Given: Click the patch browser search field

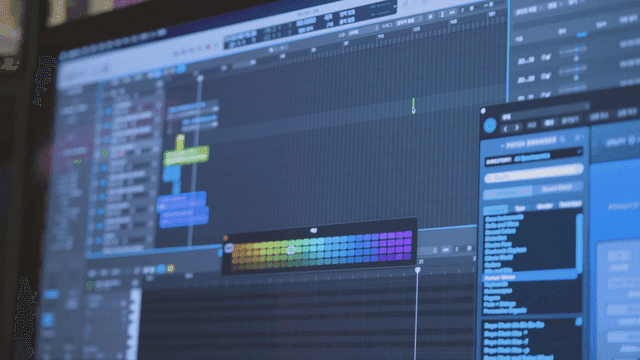Looking at the screenshot, I should tap(534, 174).
